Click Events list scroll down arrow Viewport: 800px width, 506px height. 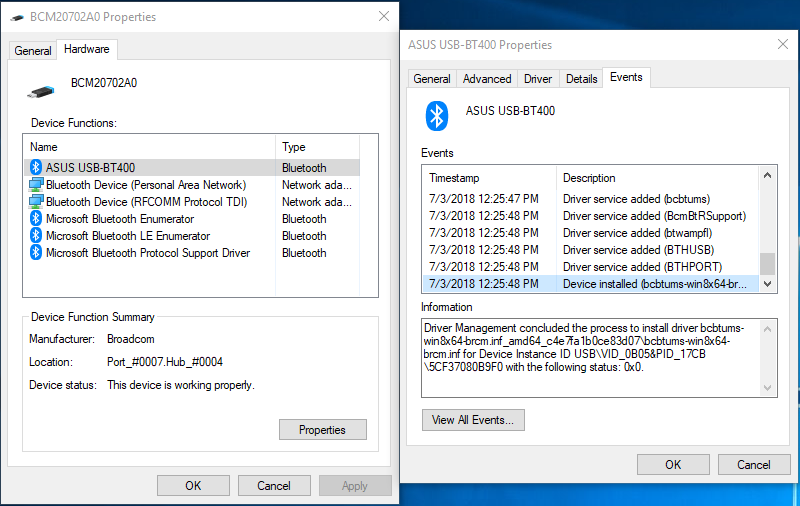(x=767, y=284)
